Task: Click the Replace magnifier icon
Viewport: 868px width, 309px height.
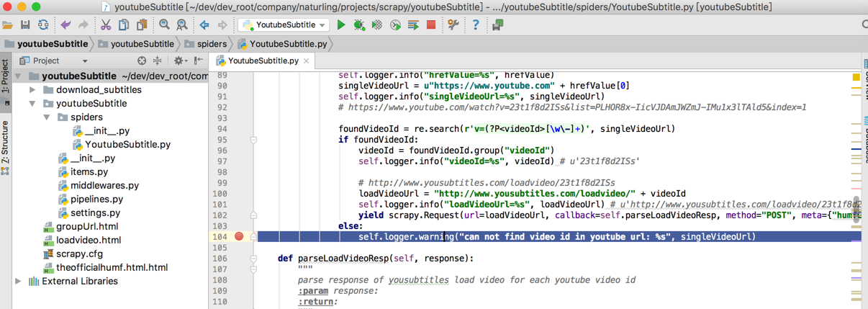Action: (182, 25)
